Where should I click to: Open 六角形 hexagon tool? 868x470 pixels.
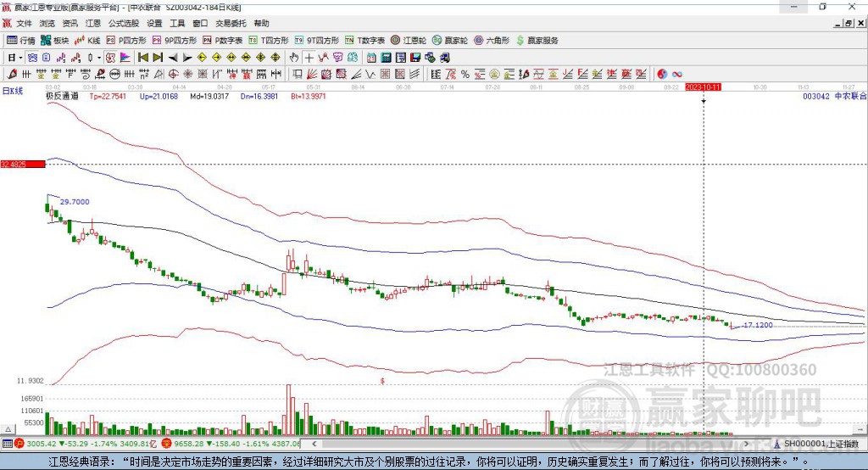pos(492,41)
